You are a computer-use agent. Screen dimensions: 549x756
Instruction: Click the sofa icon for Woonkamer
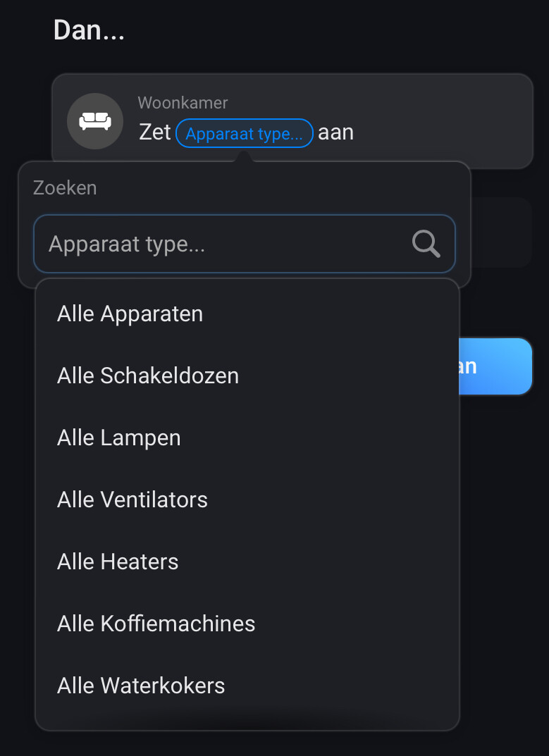(95, 121)
